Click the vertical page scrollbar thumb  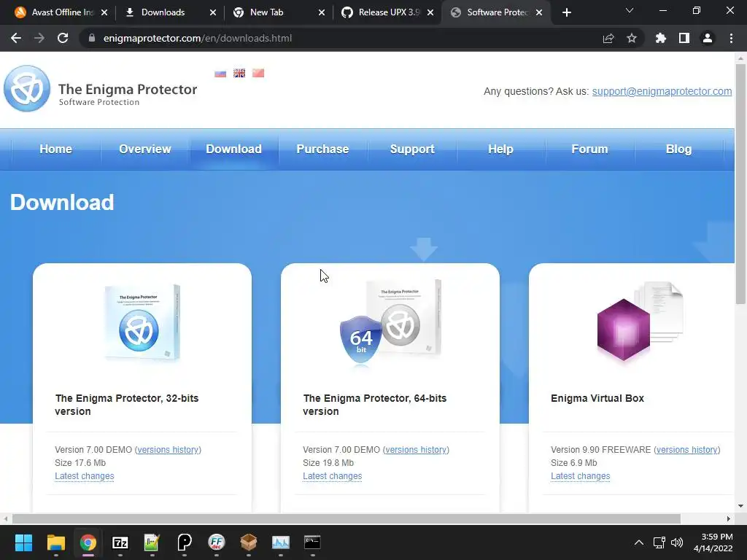[740, 183]
